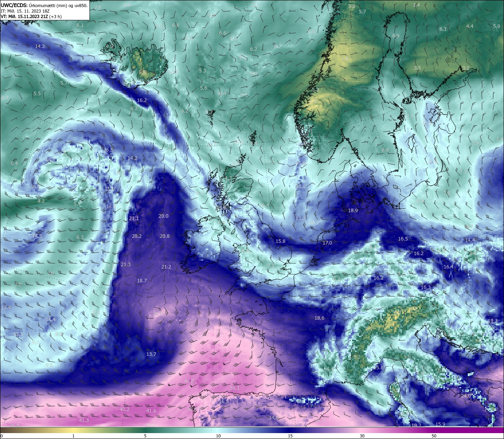Click the 15.5 value label

pos(108,150)
